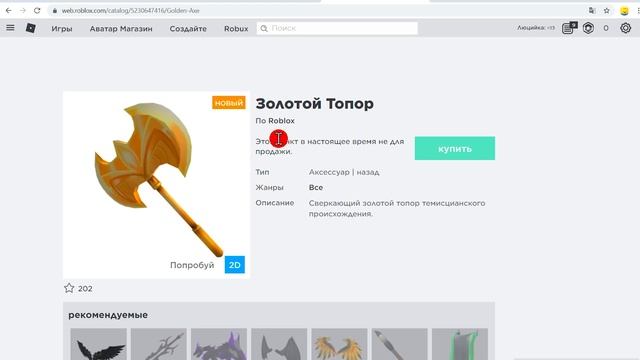Viewport: 640px width, 360px height.
Task: Open the Roblox creator link
Action: coord(281,121)
